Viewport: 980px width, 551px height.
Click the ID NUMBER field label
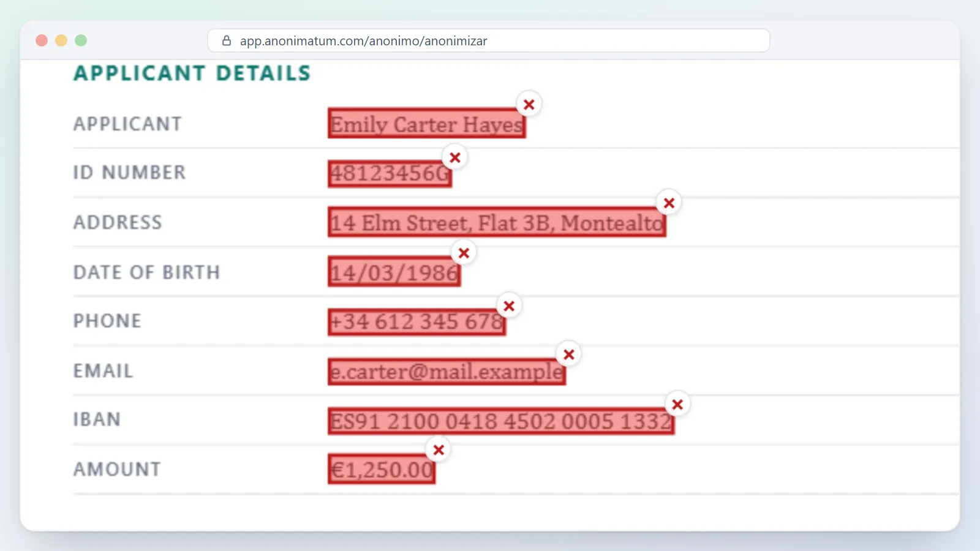pyautogui.click(x=129, y=173)
